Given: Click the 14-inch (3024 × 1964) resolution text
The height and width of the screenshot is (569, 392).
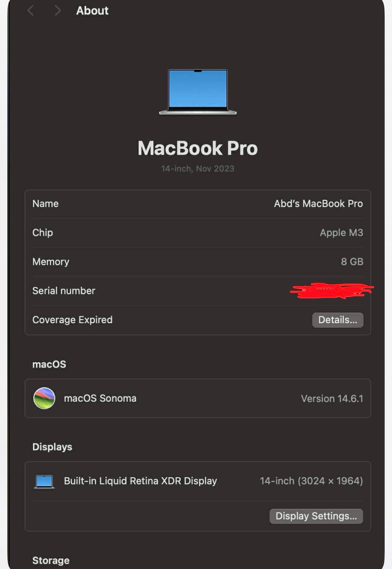Looking at the screenshot, I should pos(311,481).
